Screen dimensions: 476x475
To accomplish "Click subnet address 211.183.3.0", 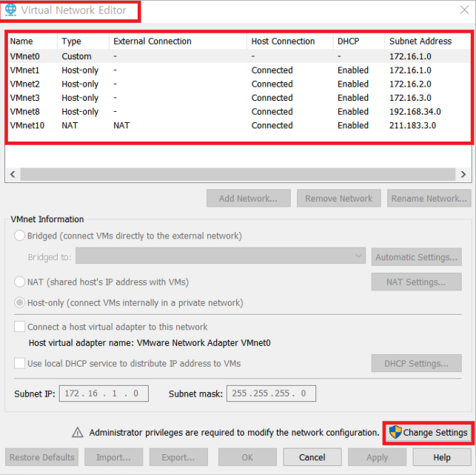I will [x=412, y=125].
